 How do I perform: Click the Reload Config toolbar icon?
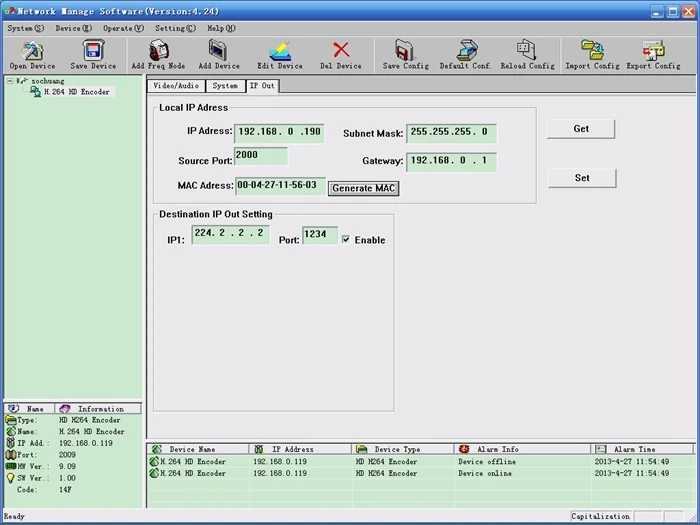tap(527, 50)
